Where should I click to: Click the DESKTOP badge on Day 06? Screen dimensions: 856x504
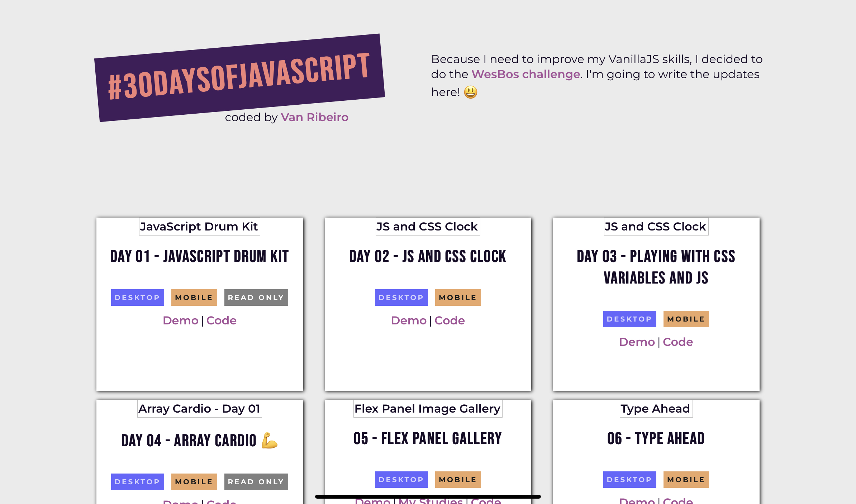[629, 479]
